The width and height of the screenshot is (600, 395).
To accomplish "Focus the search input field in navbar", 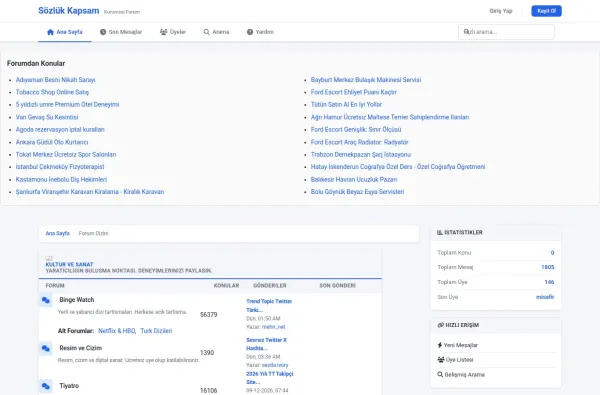I will click(x=506, y=32).
